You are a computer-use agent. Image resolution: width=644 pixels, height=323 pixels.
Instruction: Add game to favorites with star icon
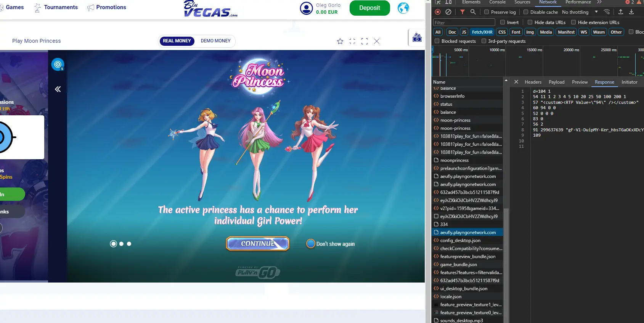pos(340,41)
